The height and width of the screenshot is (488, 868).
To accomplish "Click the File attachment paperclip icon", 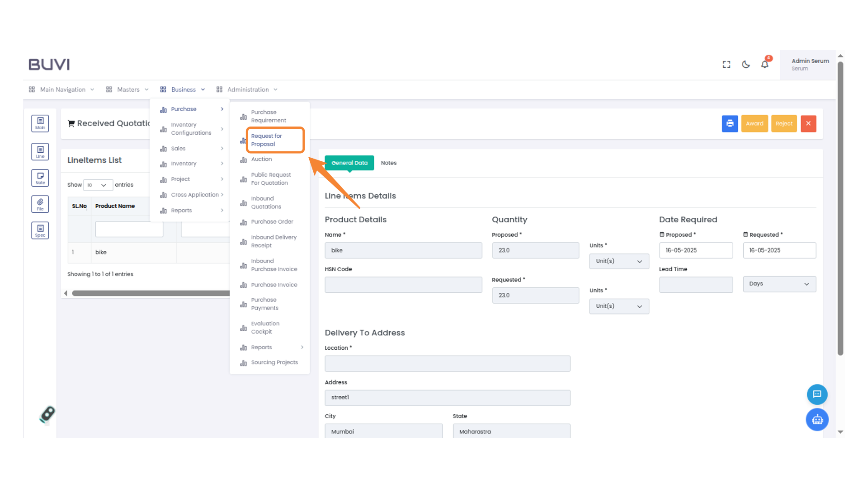I will click(x=40, y=204).
